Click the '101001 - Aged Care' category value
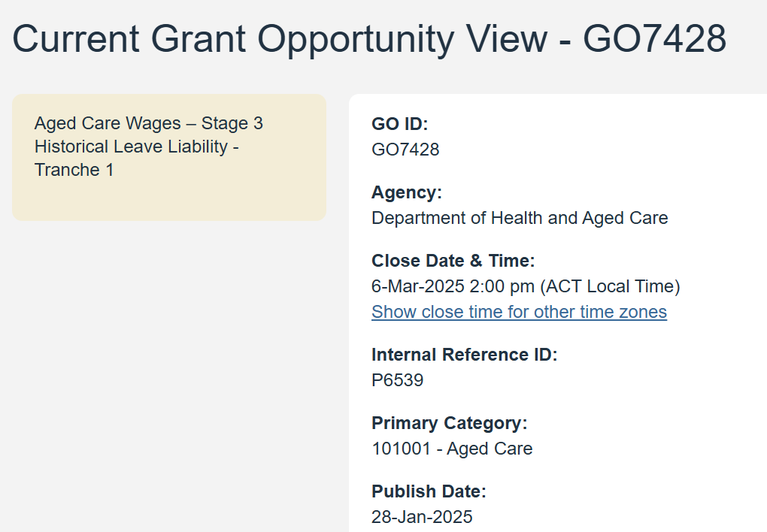This screenshot has width=767, height=532. click(452, 449)
